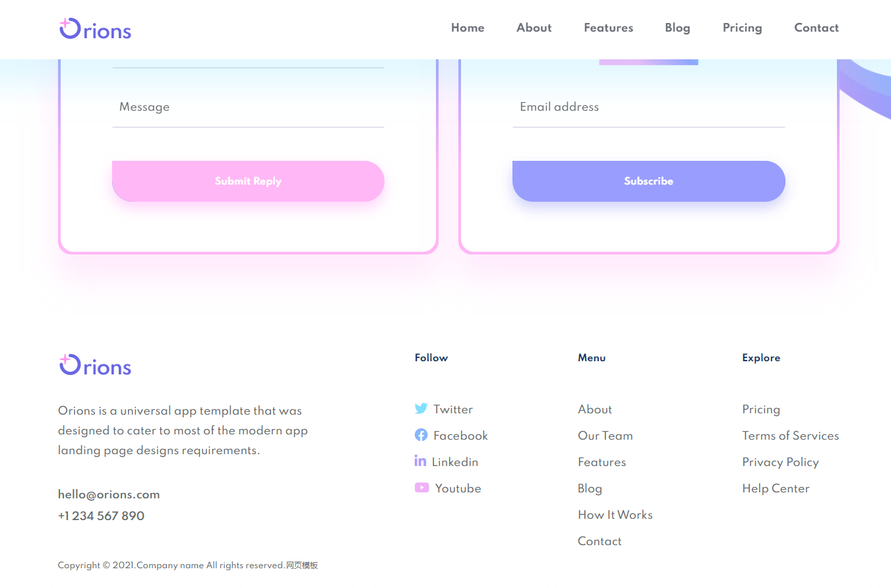Viewport: 891px width, 588px height.
Task: Visit the Terms of Services link
Action: point(790,436)
